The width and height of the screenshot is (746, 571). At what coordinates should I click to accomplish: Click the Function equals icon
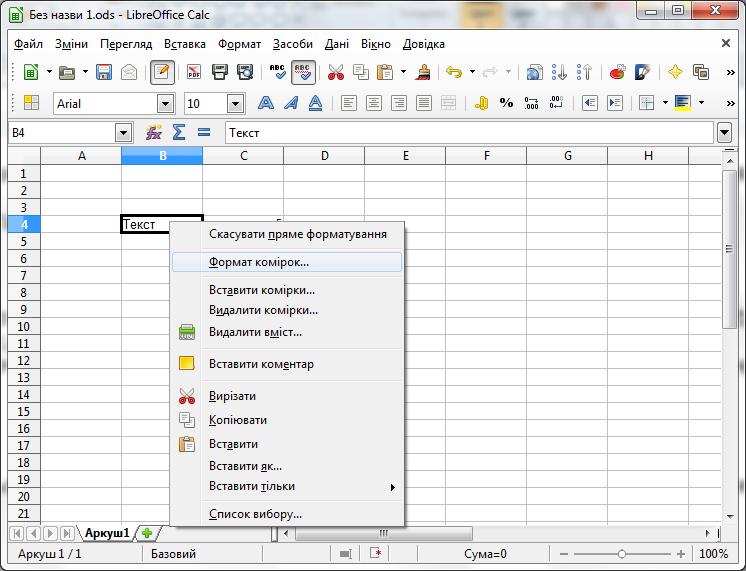(204, 132)
